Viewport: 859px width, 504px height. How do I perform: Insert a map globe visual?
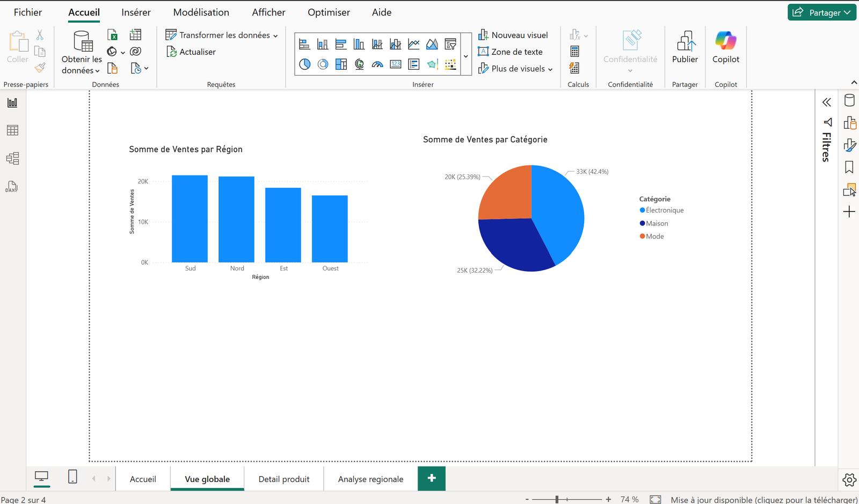coord(359,64)
